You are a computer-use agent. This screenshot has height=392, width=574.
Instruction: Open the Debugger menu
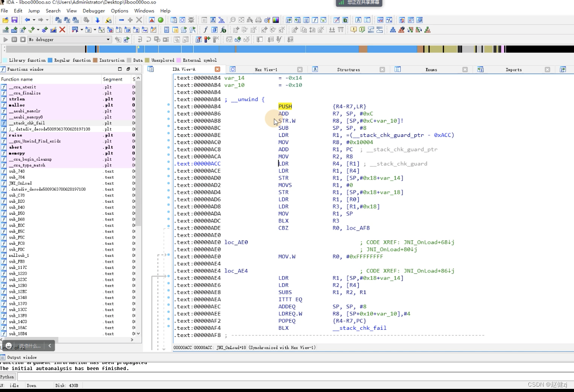tap(94, 11)
